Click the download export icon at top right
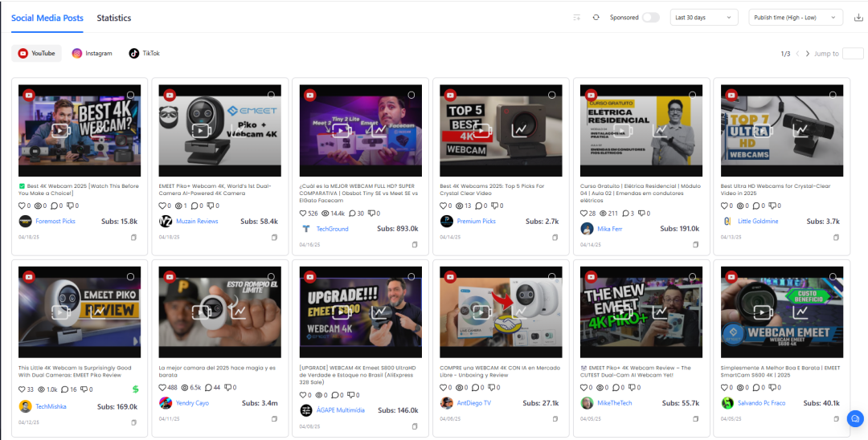 pyautogui.click(x=858, y=18)
